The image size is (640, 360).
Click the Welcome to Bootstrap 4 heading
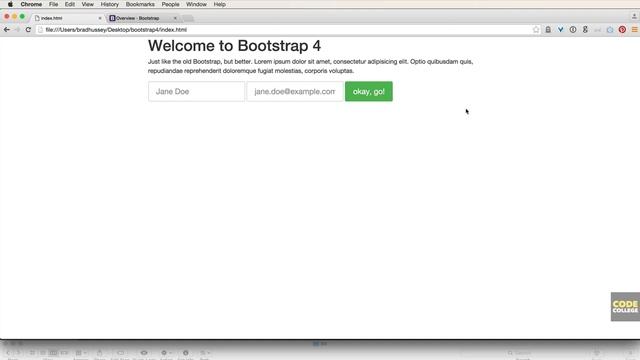pos(234,46)
